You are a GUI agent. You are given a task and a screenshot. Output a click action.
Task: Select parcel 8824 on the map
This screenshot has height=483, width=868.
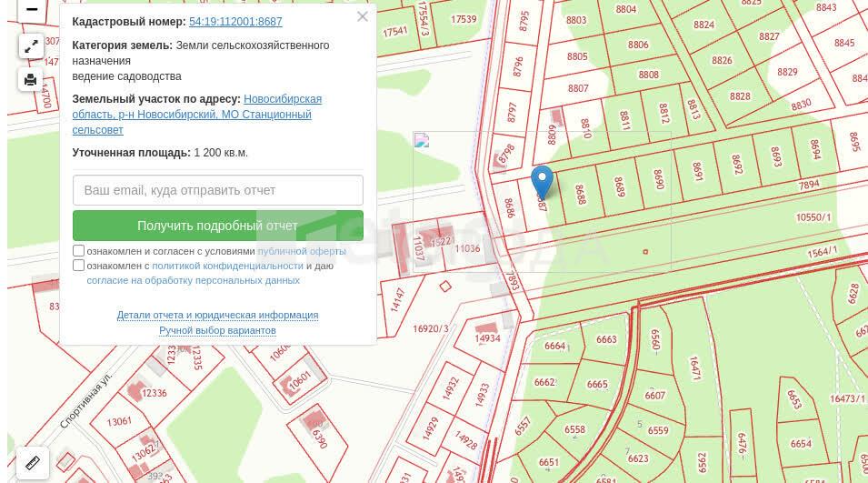703,25
